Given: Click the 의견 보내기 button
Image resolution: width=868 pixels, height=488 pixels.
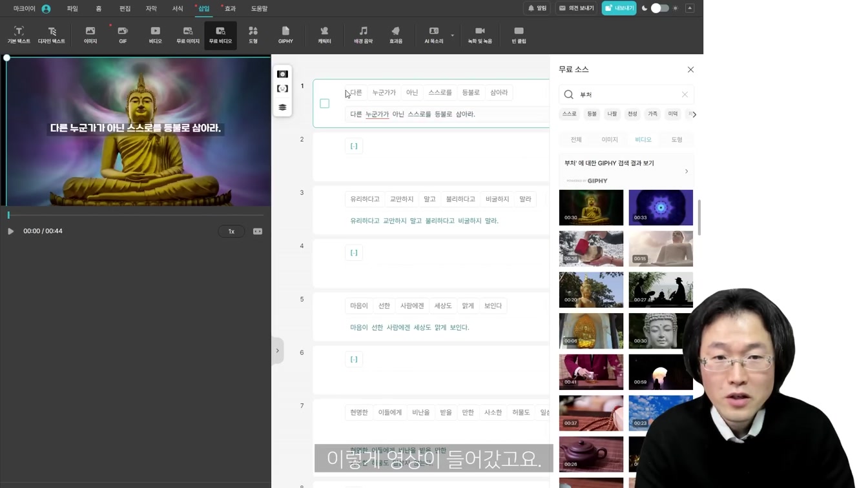Looking at the screenshot, I should [x=577, y=8].
